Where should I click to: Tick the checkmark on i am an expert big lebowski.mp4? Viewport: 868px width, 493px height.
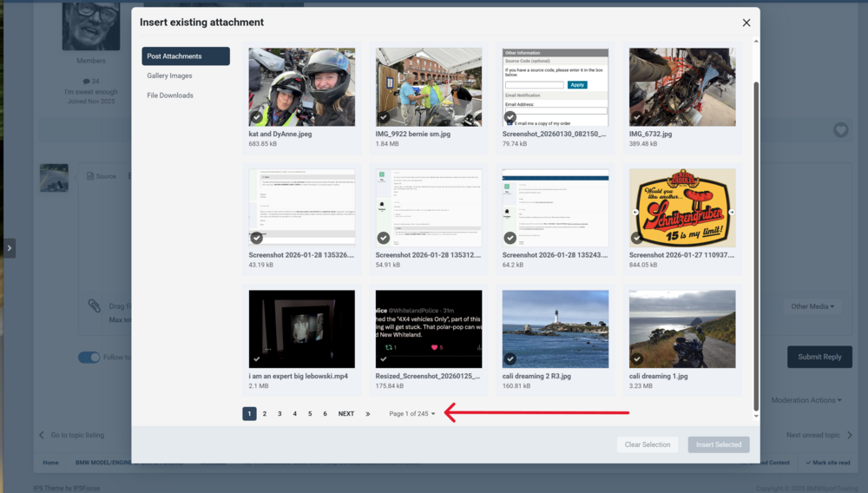coord(256,359)
